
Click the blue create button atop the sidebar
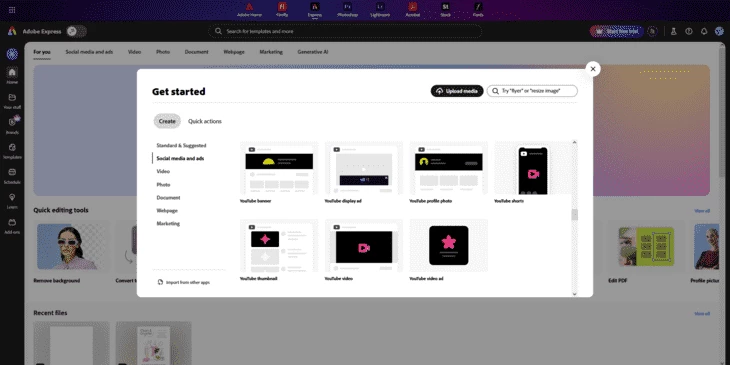coord(12,54)
